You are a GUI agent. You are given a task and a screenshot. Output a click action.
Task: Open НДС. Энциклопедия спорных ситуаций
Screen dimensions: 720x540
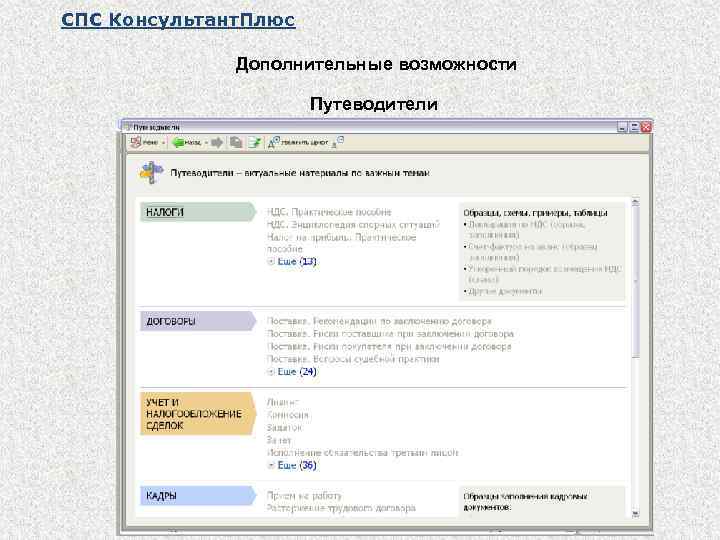353,225
